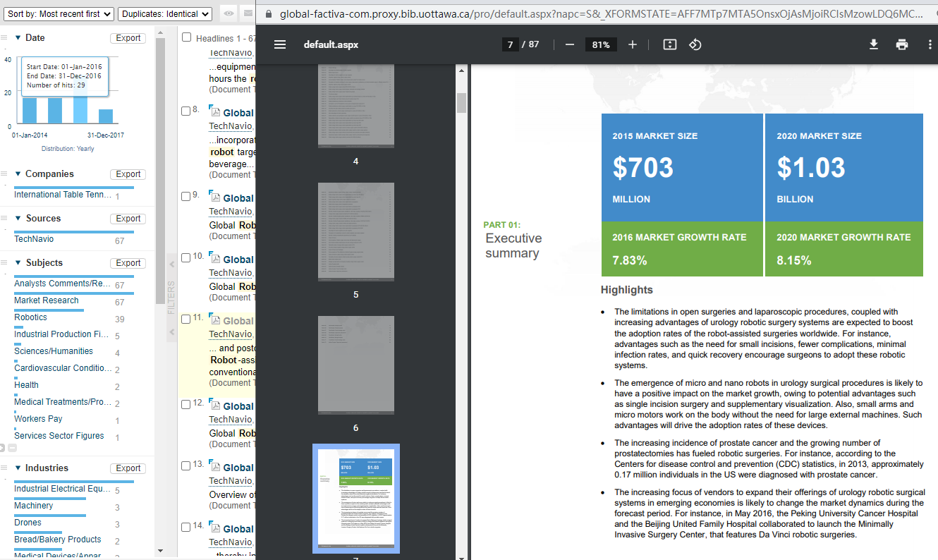Mark the checkbox for headline 13
Viewport: 938px width, 560px height.
point(185,465)
